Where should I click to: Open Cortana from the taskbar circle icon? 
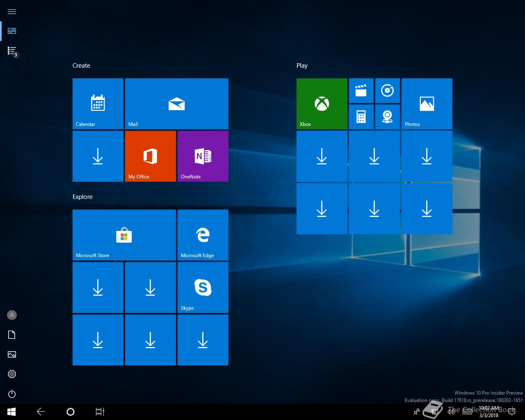pyautogui.click(x=71, y=412)
